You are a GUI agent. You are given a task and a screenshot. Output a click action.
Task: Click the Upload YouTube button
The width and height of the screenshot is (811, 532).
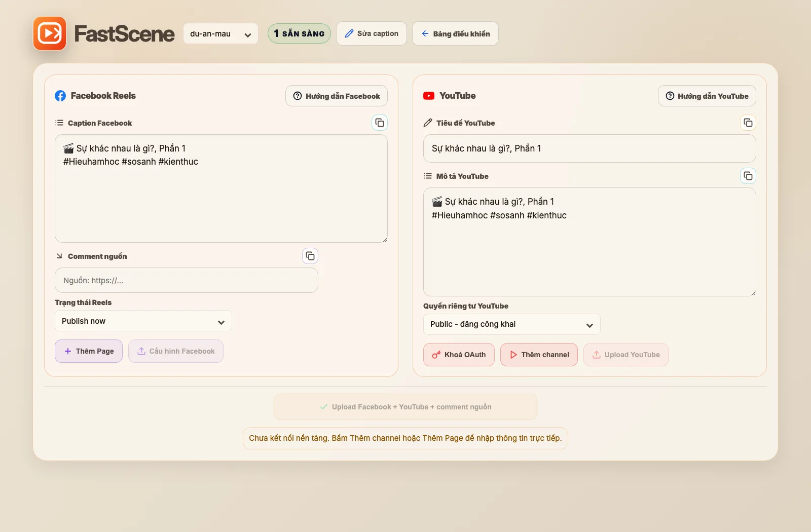point(626,355)
